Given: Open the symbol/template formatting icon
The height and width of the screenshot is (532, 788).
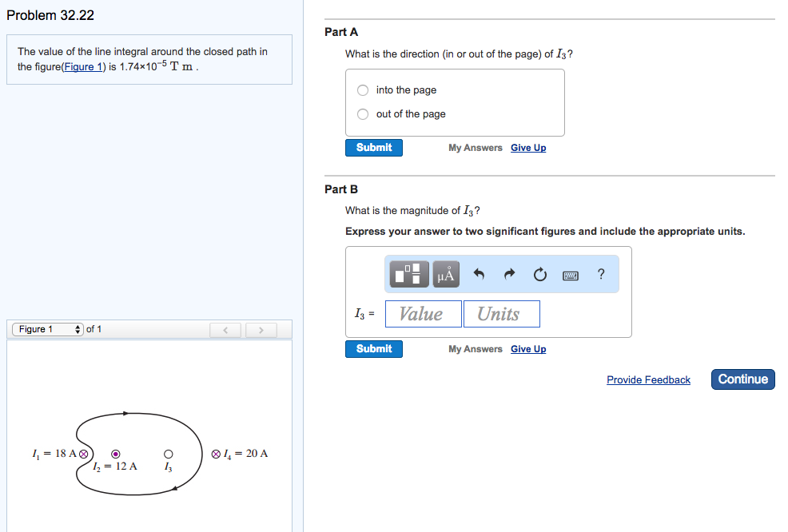Looking at the screenshot, I should 408,274.
